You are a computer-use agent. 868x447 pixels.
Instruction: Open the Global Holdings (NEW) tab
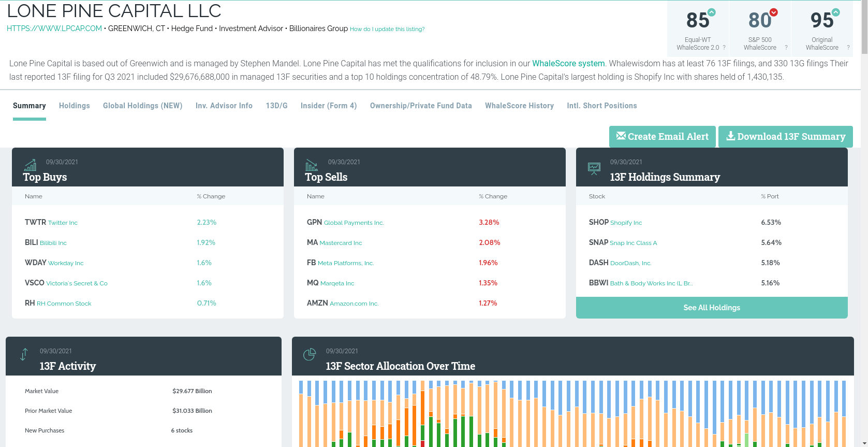143,106
